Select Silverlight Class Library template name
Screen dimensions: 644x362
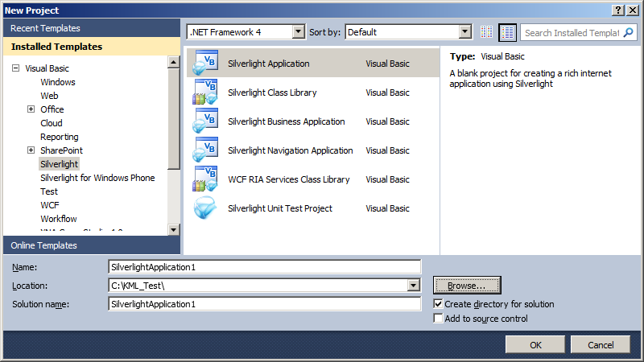(x=272, y=93)
